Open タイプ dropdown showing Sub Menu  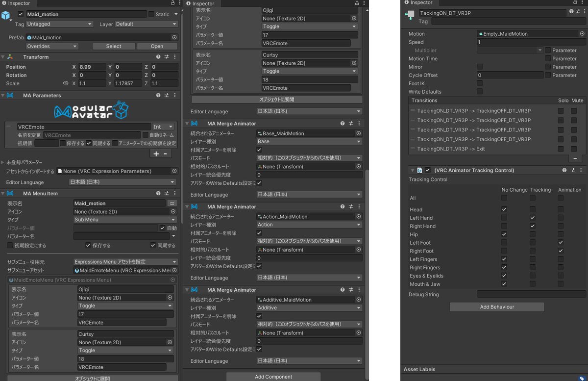[x=125, y=220]
